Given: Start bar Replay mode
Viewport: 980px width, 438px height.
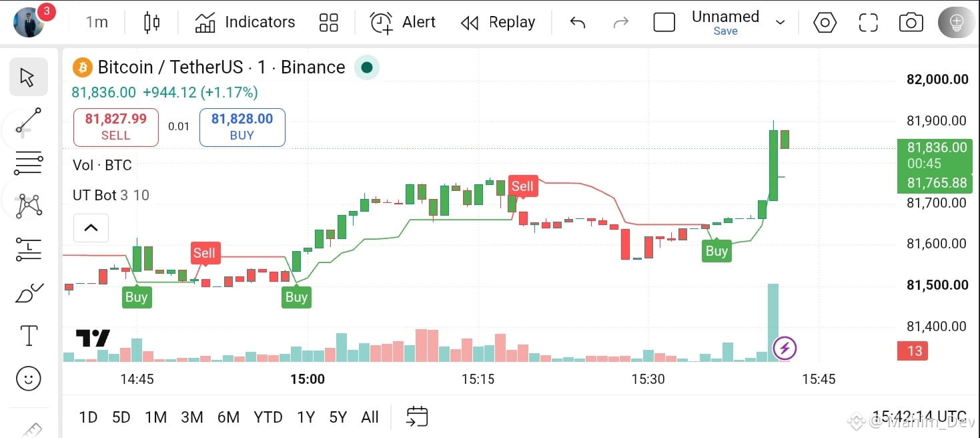Looking at the screenshot, I should (x=498, y=23).
